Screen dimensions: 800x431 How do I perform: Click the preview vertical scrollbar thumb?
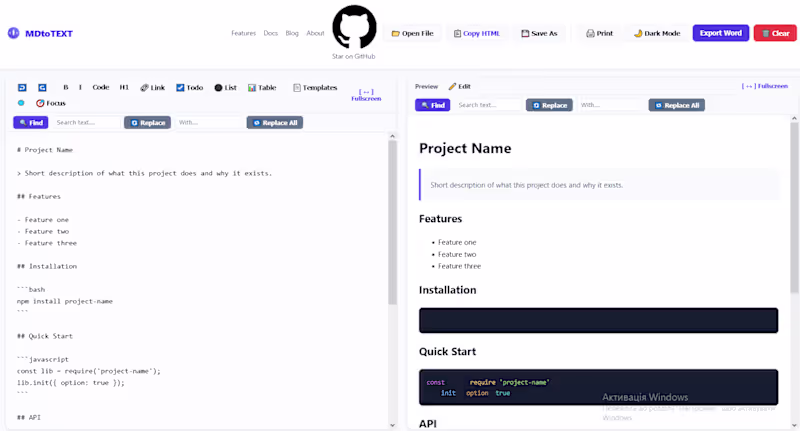(794, 208)
